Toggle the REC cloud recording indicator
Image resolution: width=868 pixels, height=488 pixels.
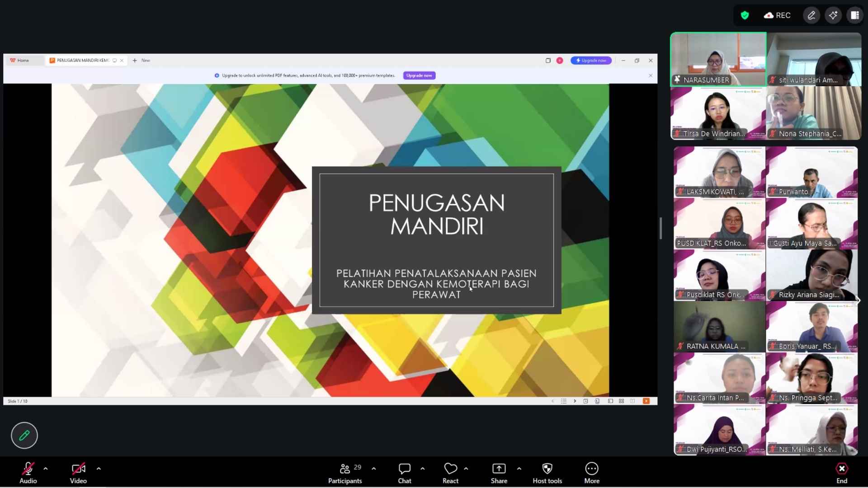(x=777, y=15)
